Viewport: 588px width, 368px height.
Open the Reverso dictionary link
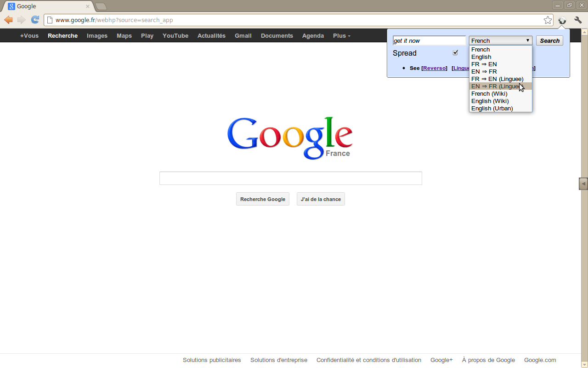click(434, 68)
